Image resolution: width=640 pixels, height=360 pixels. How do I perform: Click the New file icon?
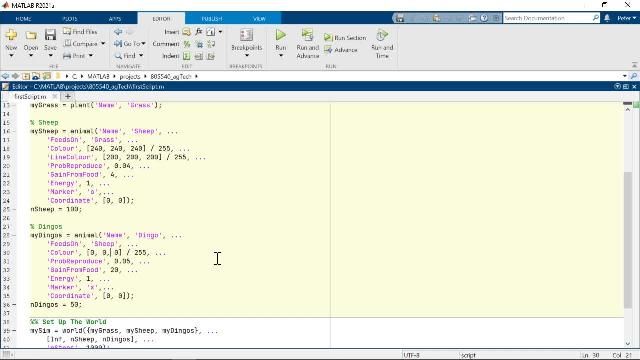(x=11, y=35)
